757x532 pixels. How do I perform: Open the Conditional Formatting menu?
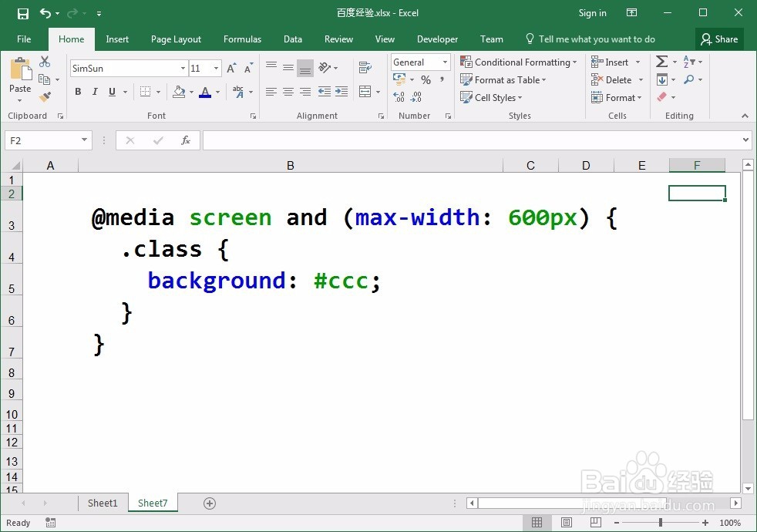coord(519,62)
